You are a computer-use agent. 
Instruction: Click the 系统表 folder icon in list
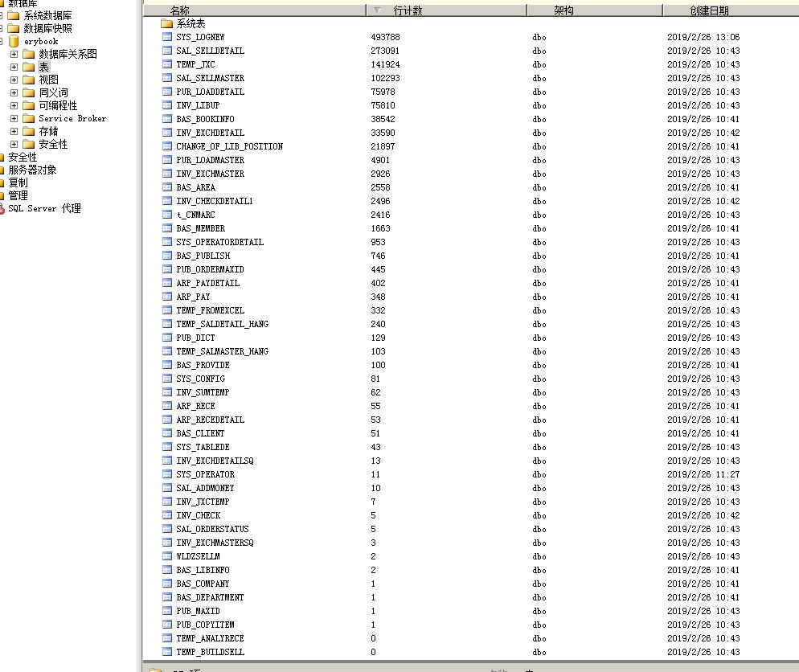click(166, 23)
